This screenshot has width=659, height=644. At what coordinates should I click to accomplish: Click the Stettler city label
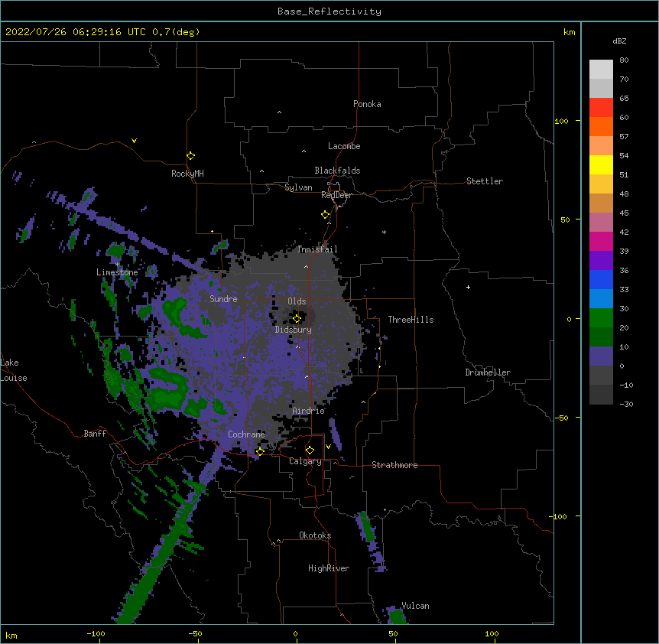(485, 181)
